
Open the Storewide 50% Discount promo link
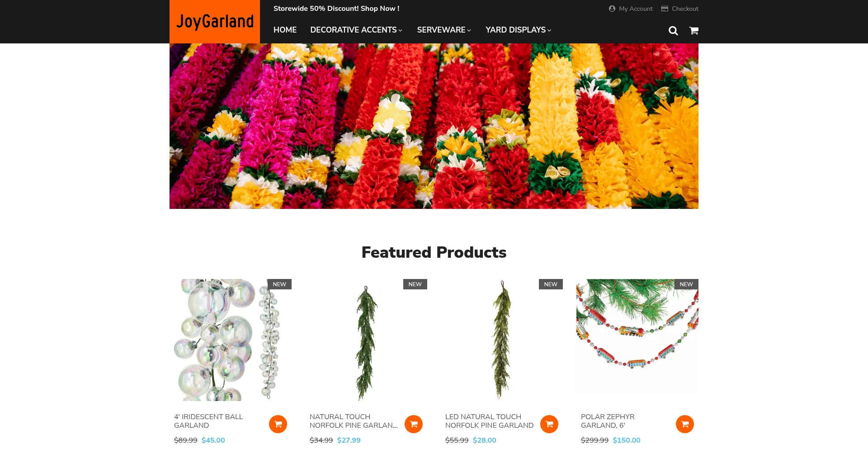(x=336, y=9)
